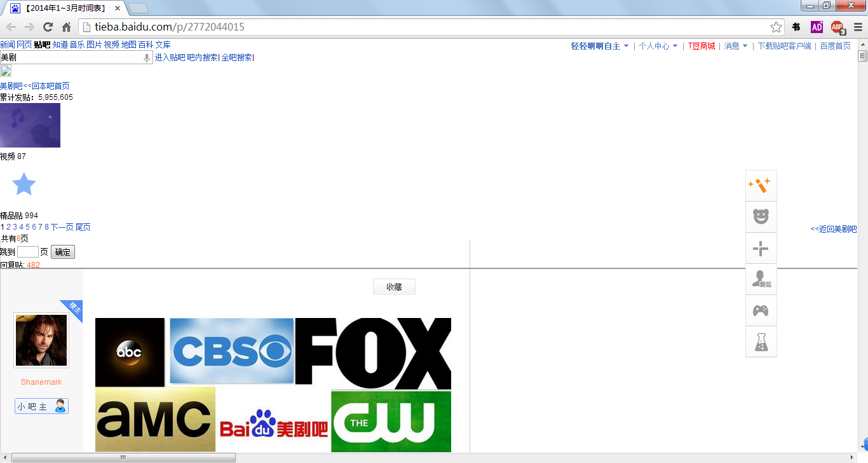Screen dimensions: 868x463
Task: Open the magic wand sidebar tool
Action: [x=761, y=186]
